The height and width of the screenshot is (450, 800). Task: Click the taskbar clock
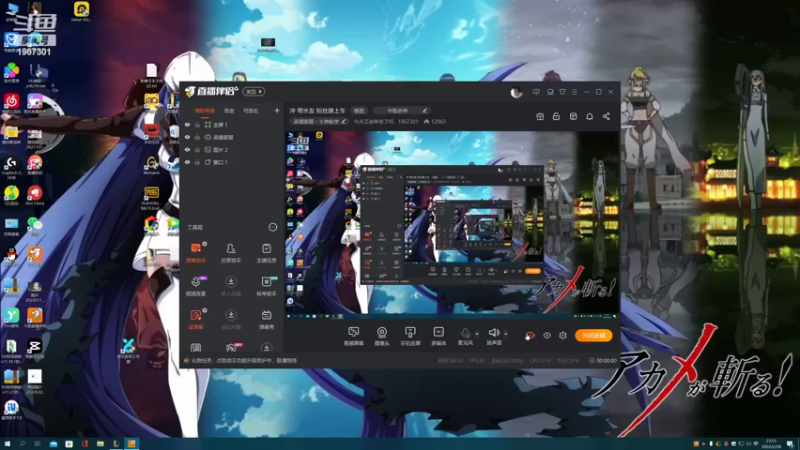tap(771, 443)
